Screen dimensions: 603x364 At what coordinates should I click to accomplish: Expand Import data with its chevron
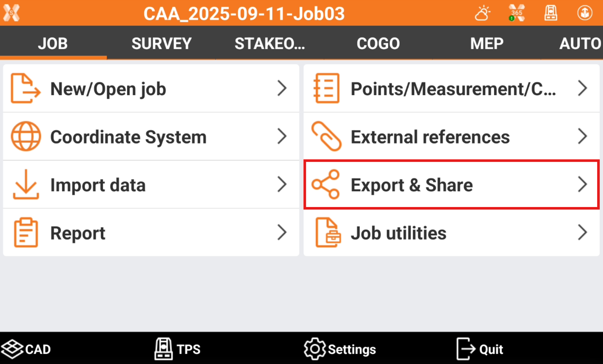coord(282,184)
